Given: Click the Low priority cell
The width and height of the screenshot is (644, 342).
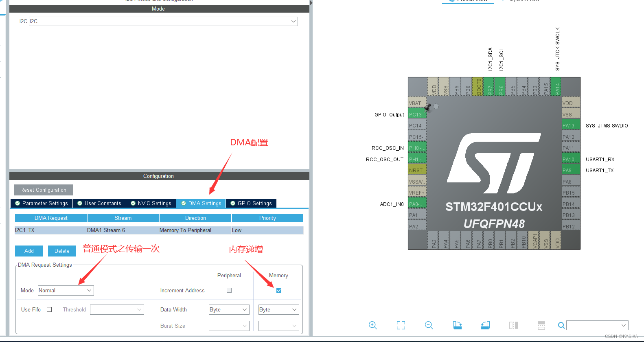Looking at the screenshot, I should 267,230.
